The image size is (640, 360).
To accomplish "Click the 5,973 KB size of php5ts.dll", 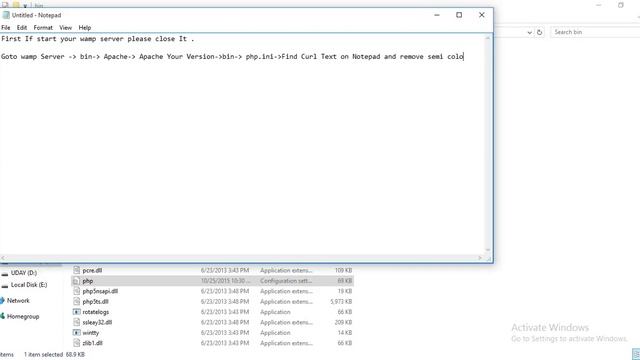I will [x=341, y=302].
